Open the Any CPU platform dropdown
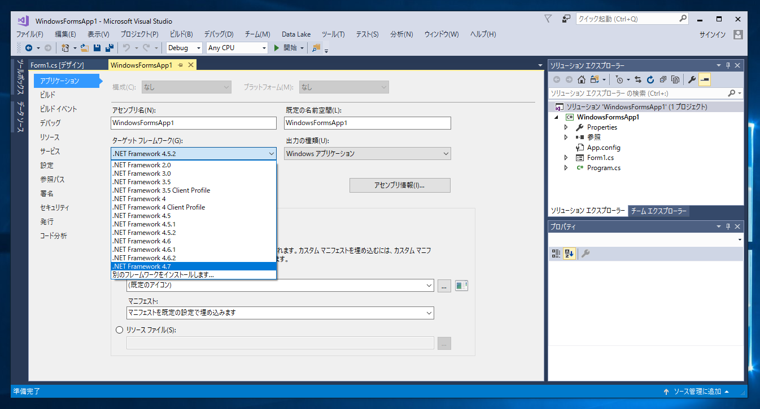 [x=237, y=48]
